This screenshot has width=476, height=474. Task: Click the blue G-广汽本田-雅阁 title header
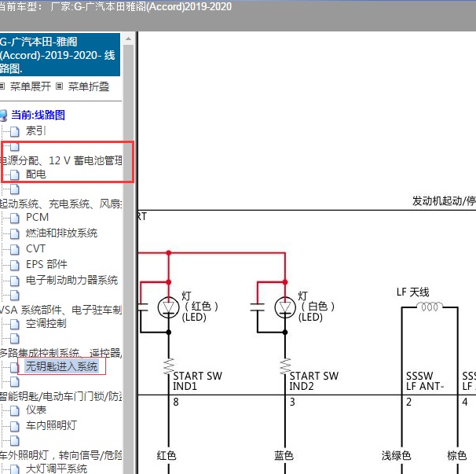(60, 55)
